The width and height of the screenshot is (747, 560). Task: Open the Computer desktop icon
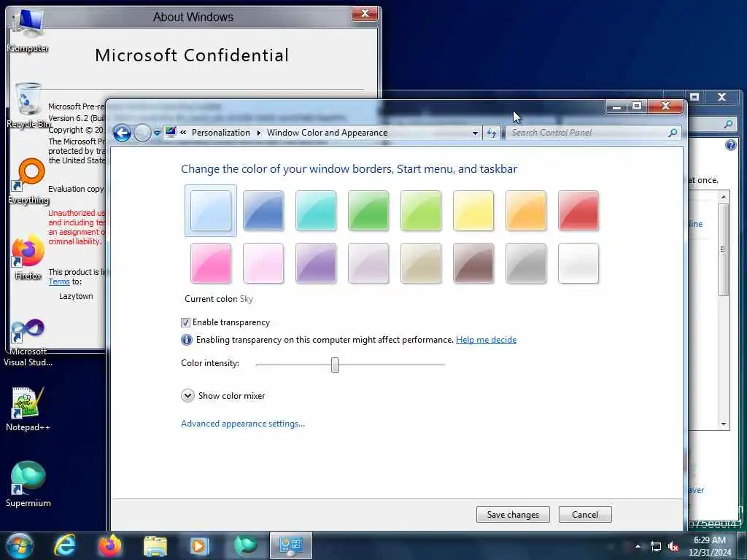[28, 31]
